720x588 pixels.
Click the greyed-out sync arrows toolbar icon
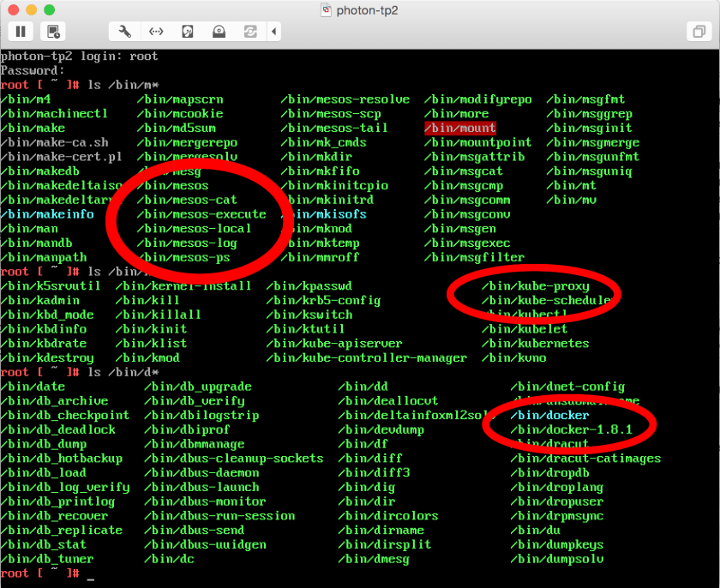250,32
